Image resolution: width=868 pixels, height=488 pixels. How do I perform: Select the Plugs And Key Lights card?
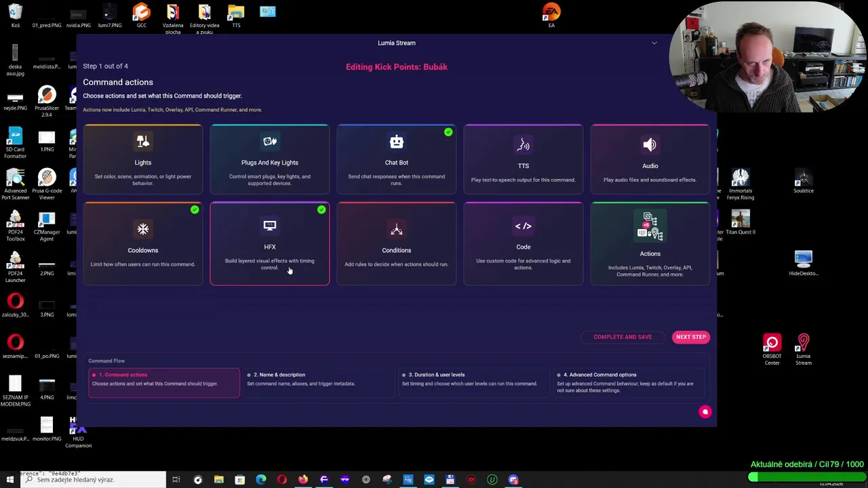(x=269, y=159)
